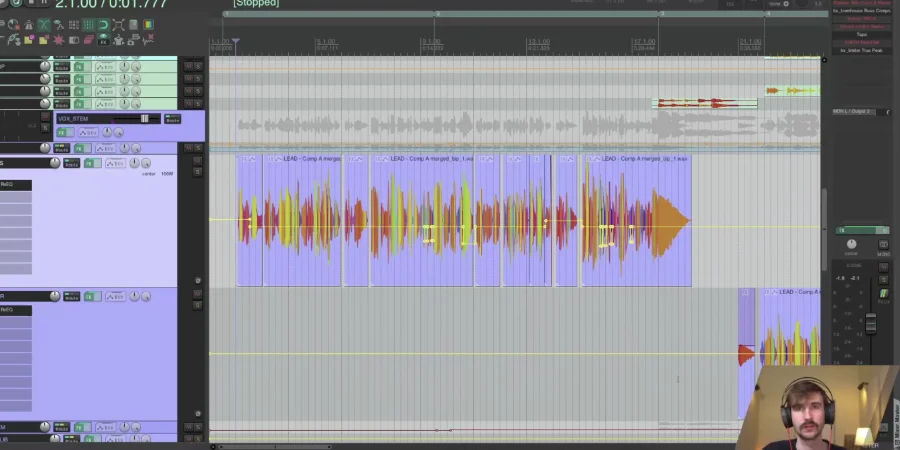Click the arrange view vertical scrollbar

coord(824,230)
